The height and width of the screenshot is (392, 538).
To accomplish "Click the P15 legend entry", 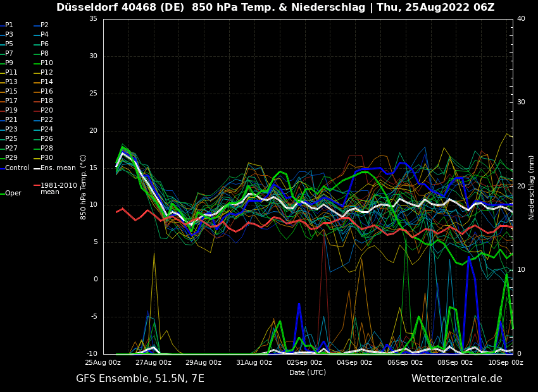I will pyautogui.click(x=11, y=92).
